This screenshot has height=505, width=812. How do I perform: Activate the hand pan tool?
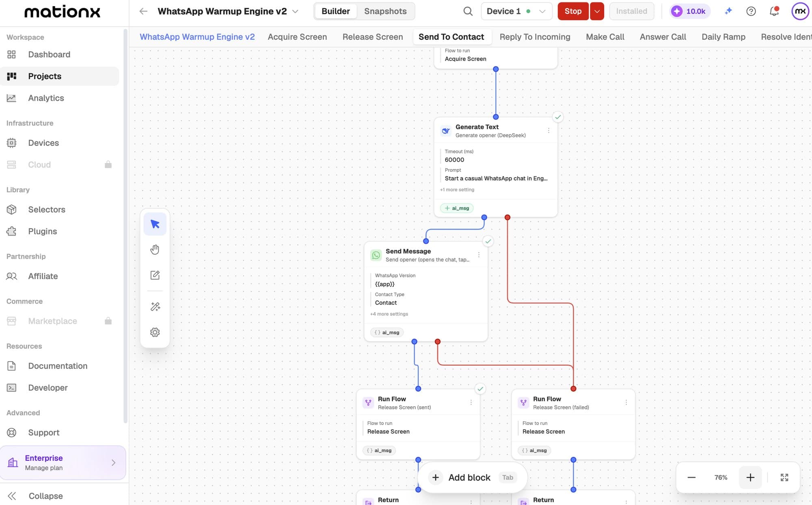tap(155, 249)
